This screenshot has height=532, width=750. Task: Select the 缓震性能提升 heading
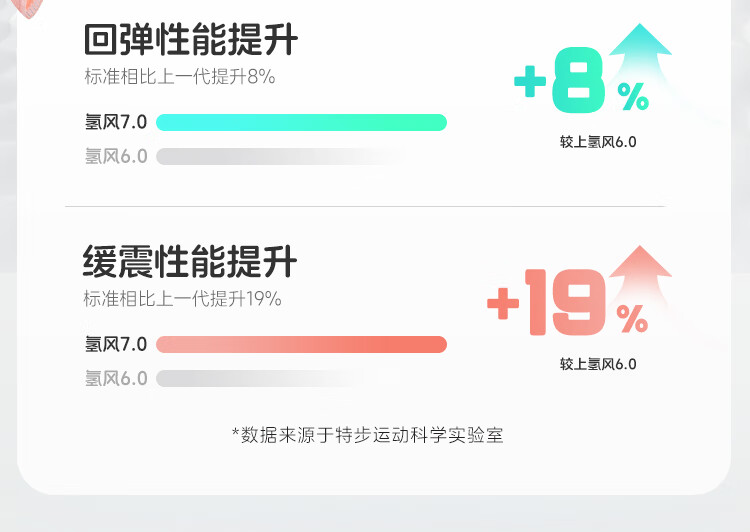click(x=190, y=263)
